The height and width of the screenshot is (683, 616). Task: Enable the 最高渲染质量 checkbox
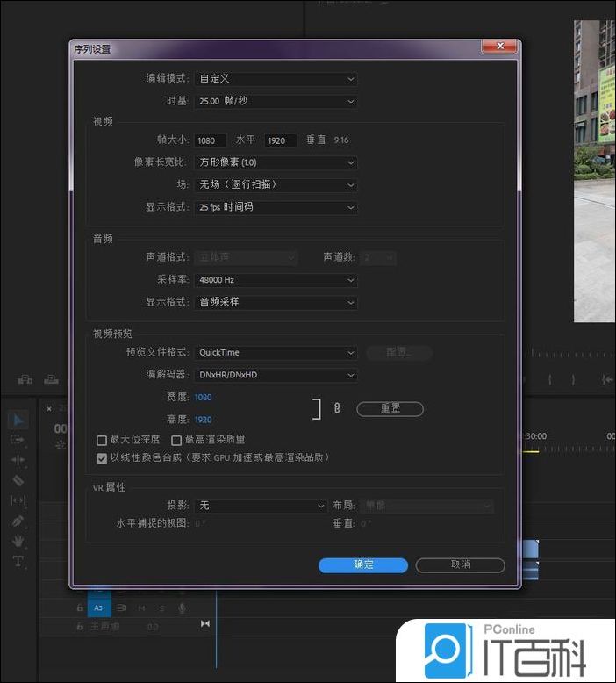pos(176,440)
